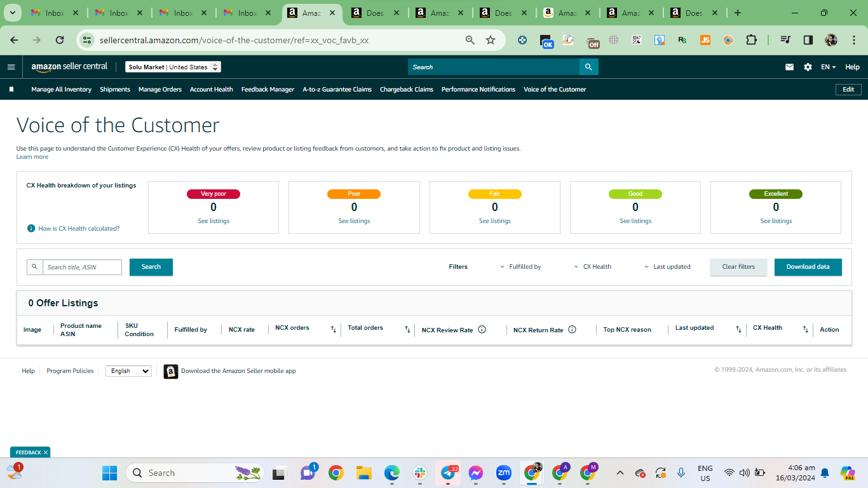Click the bookmark icon left of Manage All Inventory

(x=11, y=90)
